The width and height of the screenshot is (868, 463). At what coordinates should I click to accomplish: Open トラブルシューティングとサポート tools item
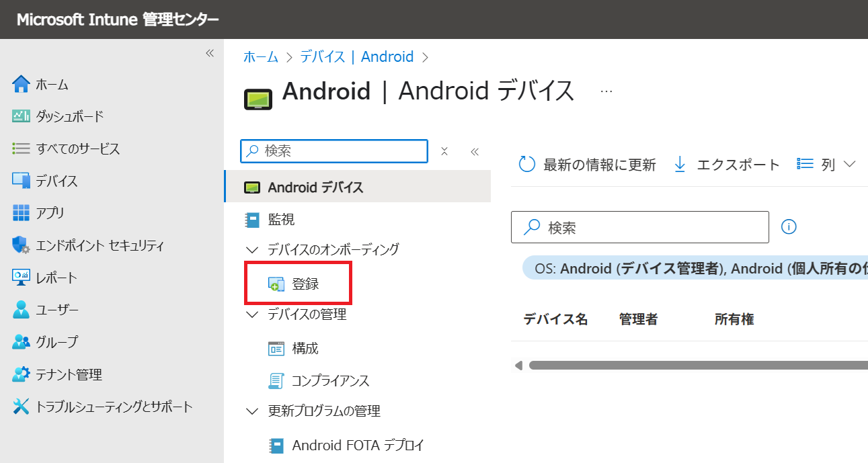(103, 407)
